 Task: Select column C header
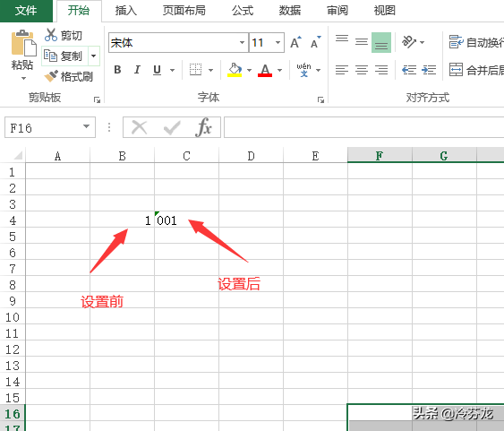[x=186, y=156]
